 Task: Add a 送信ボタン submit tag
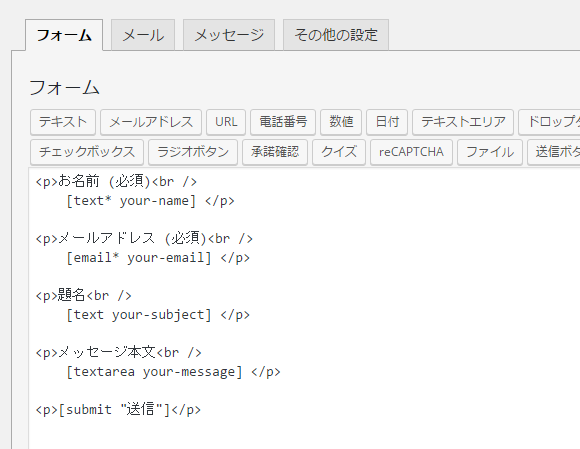point(554,152)
